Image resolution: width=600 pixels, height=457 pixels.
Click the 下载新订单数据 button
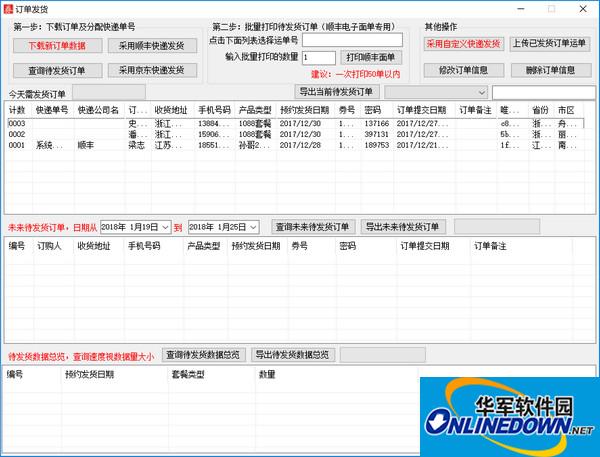[x=57, y=46]
